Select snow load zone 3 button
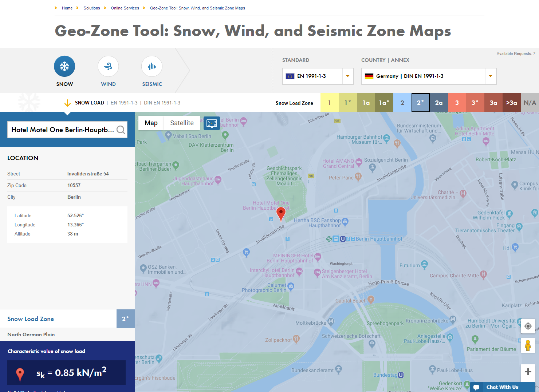 (457, 103)
